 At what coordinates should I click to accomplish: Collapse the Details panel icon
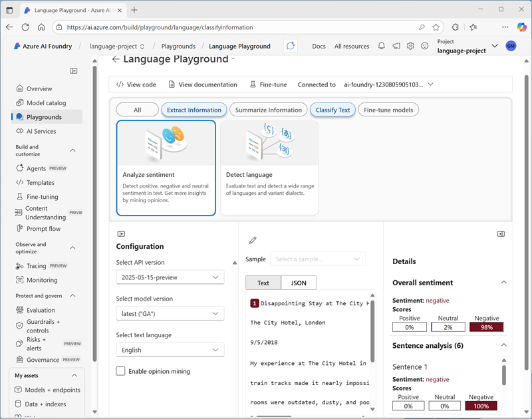coord(501,233)
